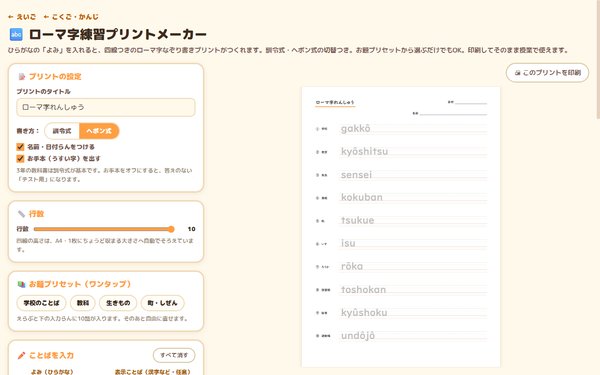600x375 pixels.
Task: Edit the プリントのタイトル text field
Action: (106, 107)
